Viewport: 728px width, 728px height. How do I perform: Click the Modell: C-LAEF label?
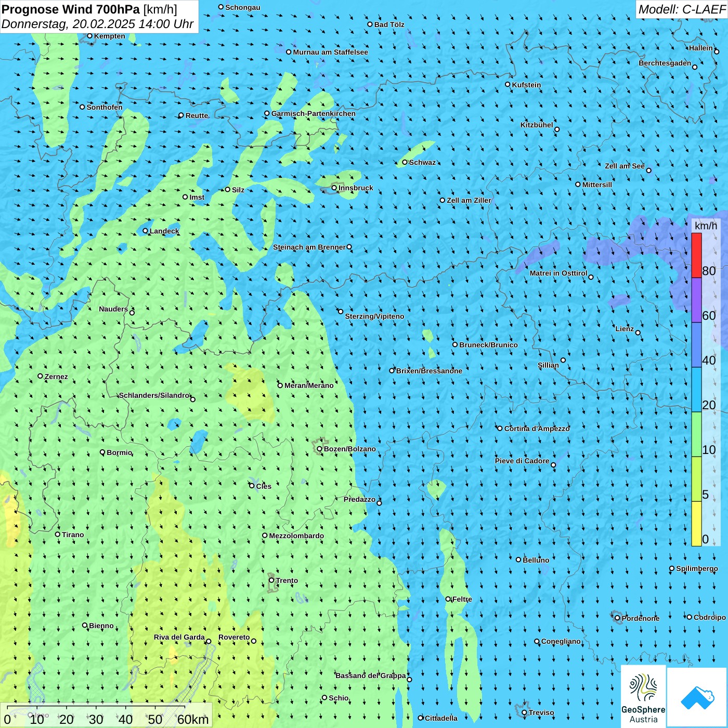[x=682, y=9]
